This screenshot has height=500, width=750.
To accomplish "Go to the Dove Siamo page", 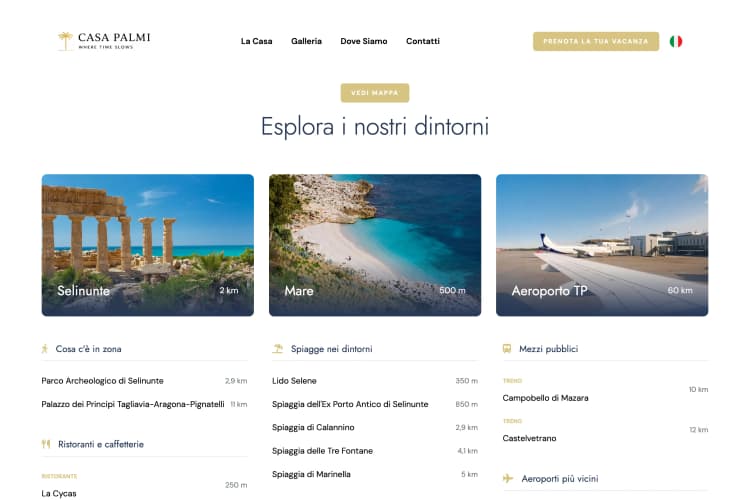I will pos(363,42).
